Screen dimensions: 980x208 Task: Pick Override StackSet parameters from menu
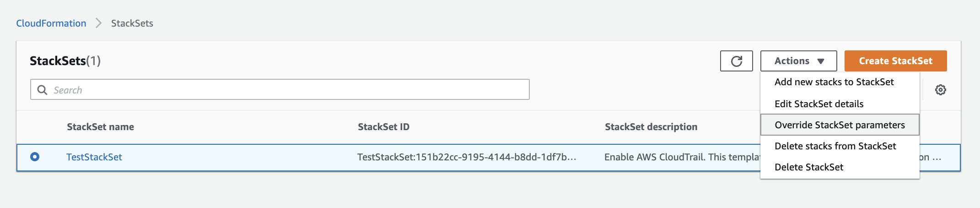(x=840, y=125)
